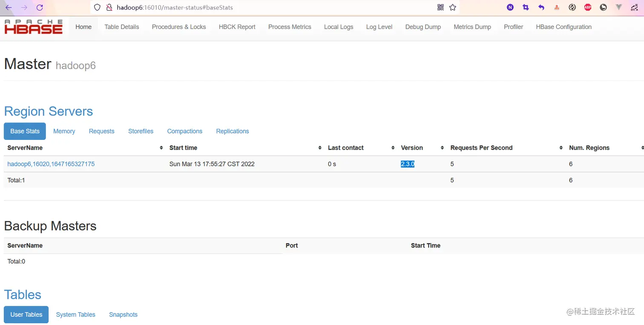Click the crop screenshot extension icon
The width and height of the screenshot is (644, 325).
[x=526, y=7]
